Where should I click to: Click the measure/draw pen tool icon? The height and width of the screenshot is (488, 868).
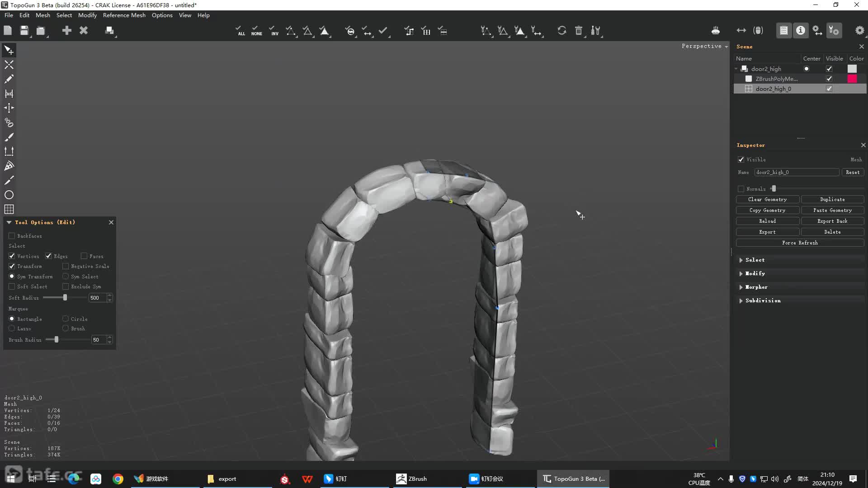coord(9,180)
